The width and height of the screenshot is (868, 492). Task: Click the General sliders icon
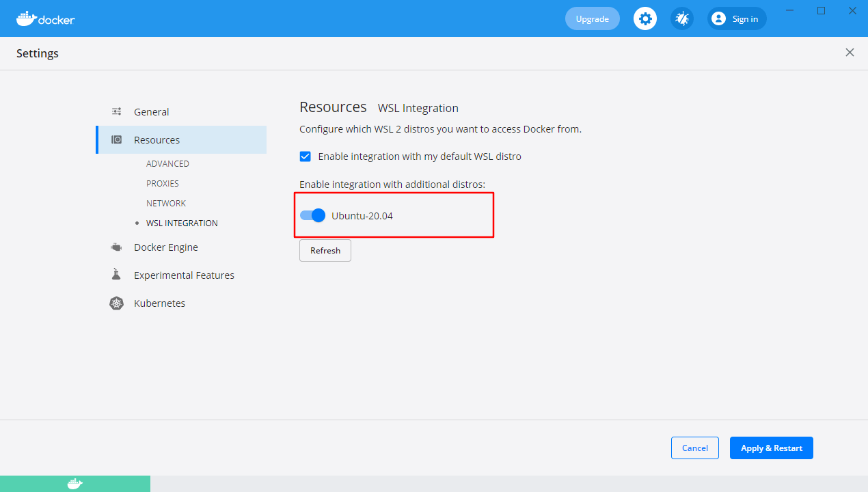point(117,111)
